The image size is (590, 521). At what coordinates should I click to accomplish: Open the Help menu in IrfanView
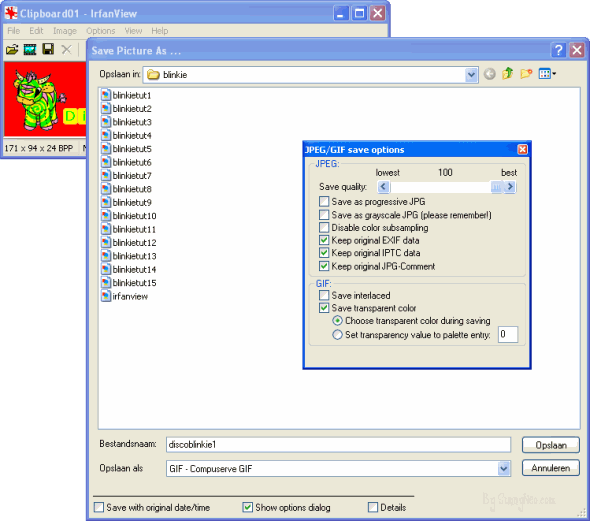160,31
